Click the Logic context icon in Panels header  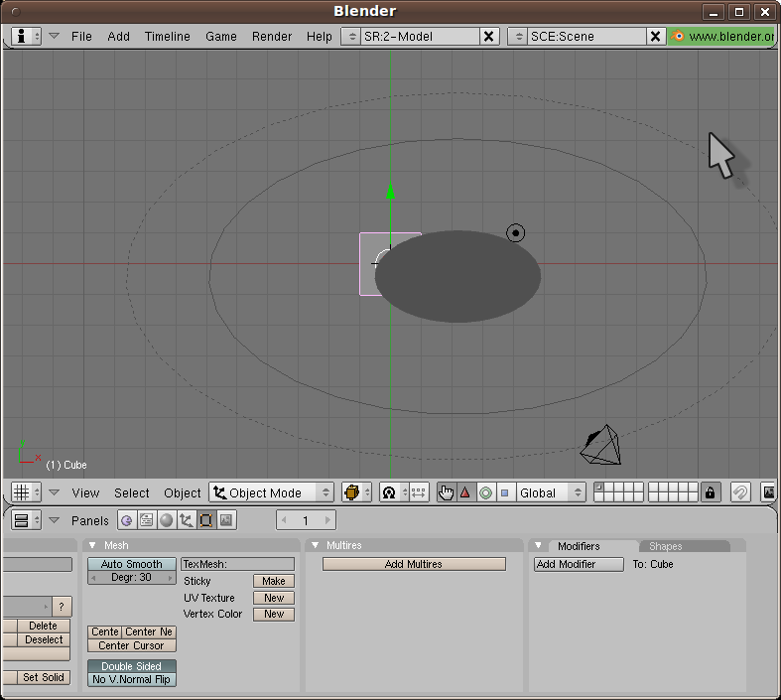pos(127,520)
